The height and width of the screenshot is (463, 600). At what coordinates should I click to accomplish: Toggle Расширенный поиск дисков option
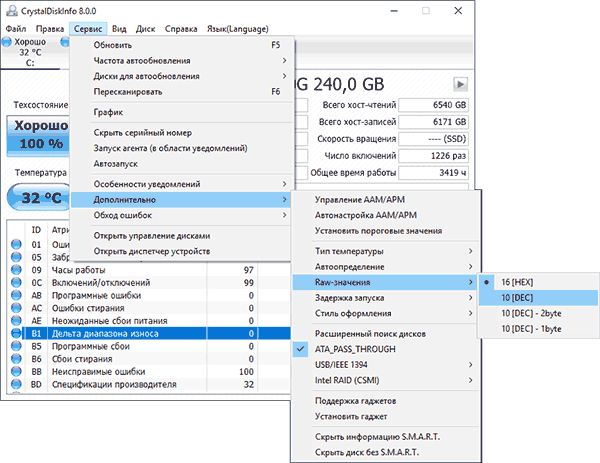click(385, 334)
